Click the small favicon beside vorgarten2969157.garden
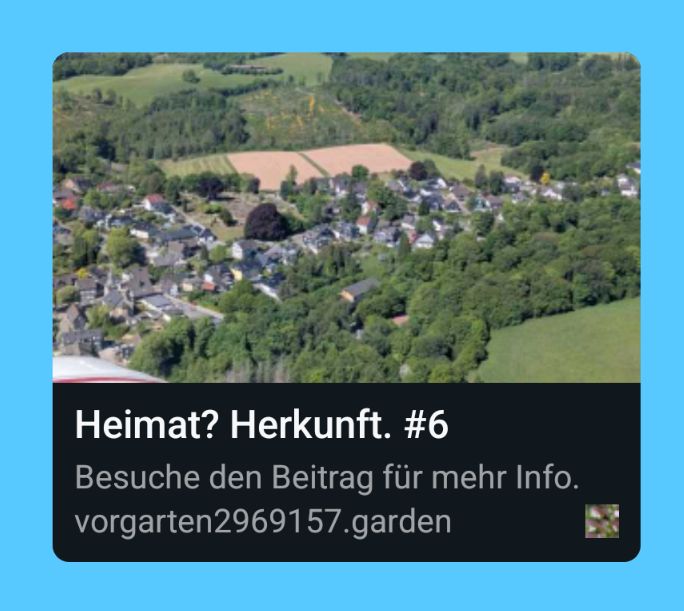 pos(602,521)
